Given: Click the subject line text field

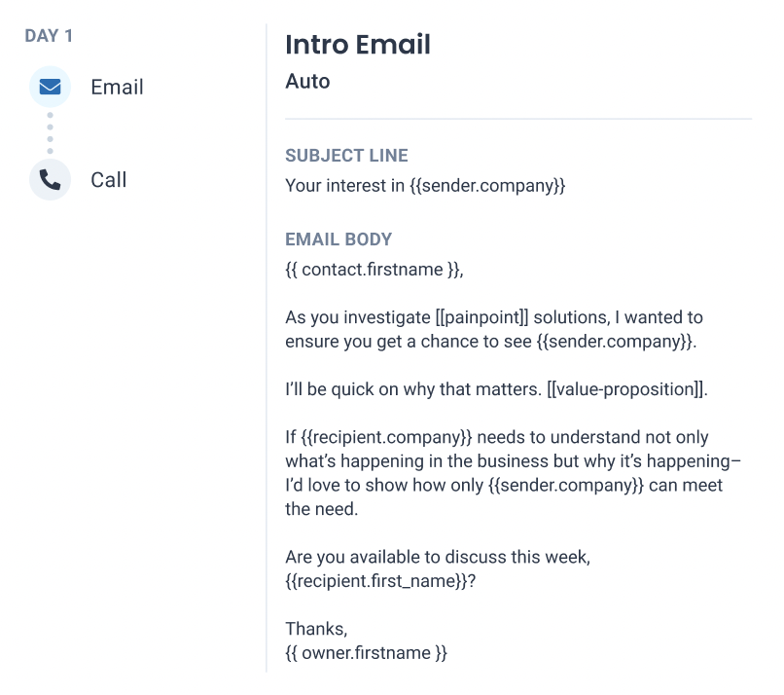Looking at the screenshot, I should pyautogui.click(x=425, y=186).
